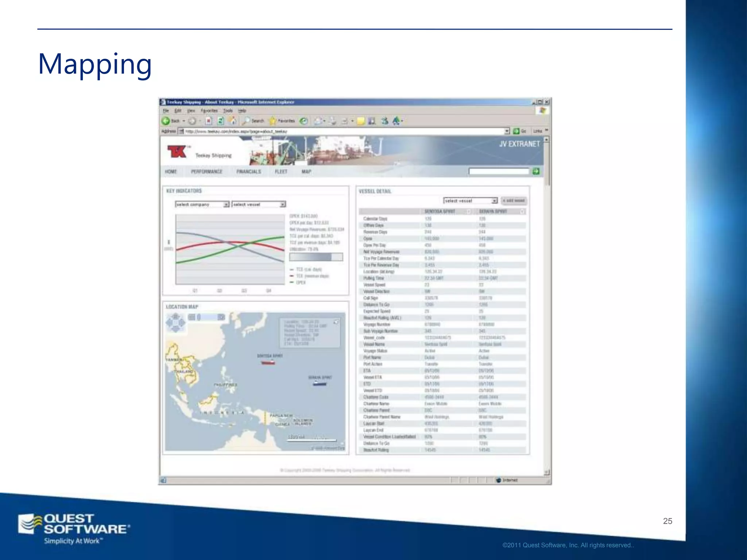Click the green History clock icon
Image resolution: width=747 pixels, height=560 pixels.
point(303,121)
